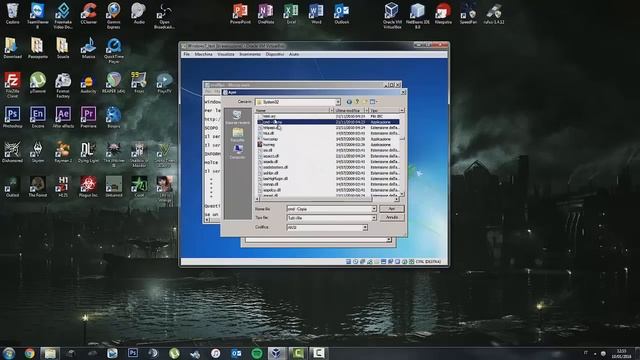Select the highlighted cmd - Copia file row

click(328, 122)
